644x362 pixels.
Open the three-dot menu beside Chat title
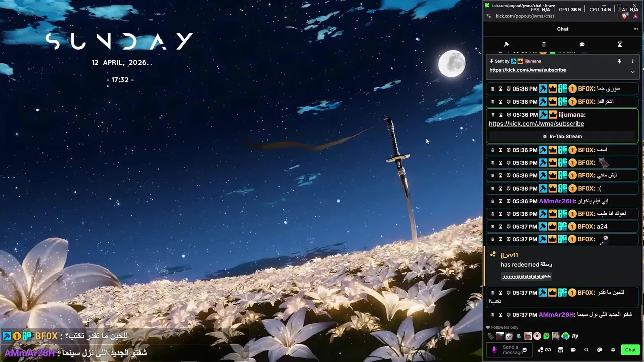(635, 29)
